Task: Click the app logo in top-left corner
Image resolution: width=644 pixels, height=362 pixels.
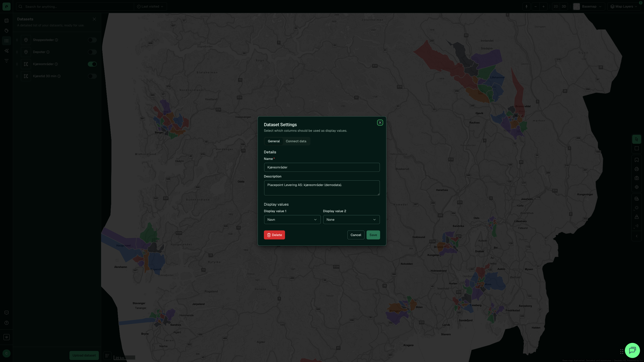Action: pos(7,7)
